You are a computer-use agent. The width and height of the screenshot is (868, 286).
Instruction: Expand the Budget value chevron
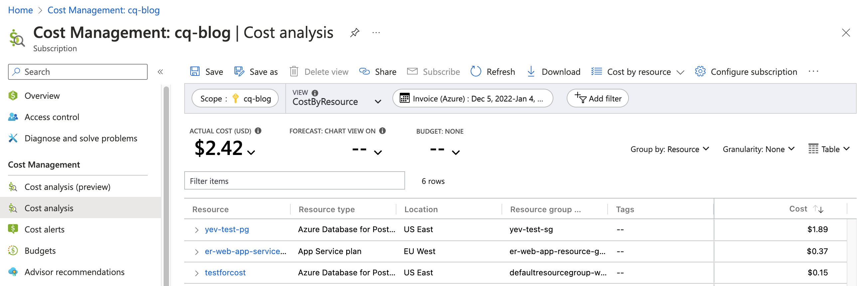(x=456, y=152)
